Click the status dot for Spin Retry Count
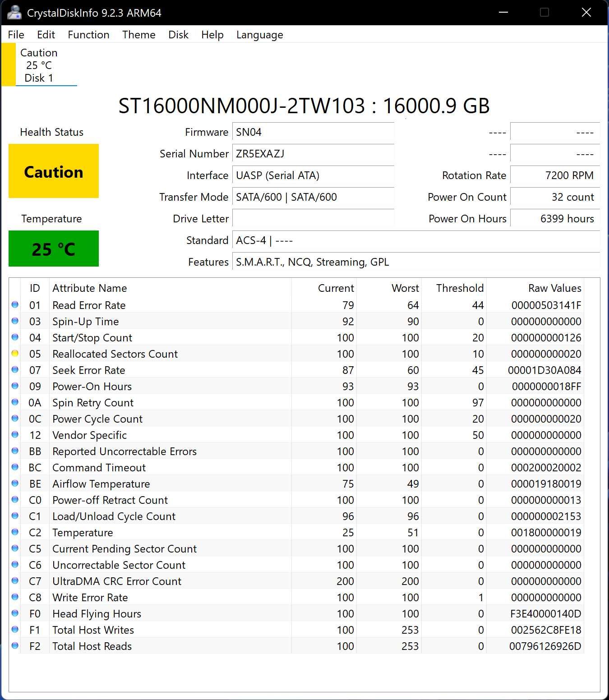The width and height of the screenshot is (609, 700). (15, 402)
